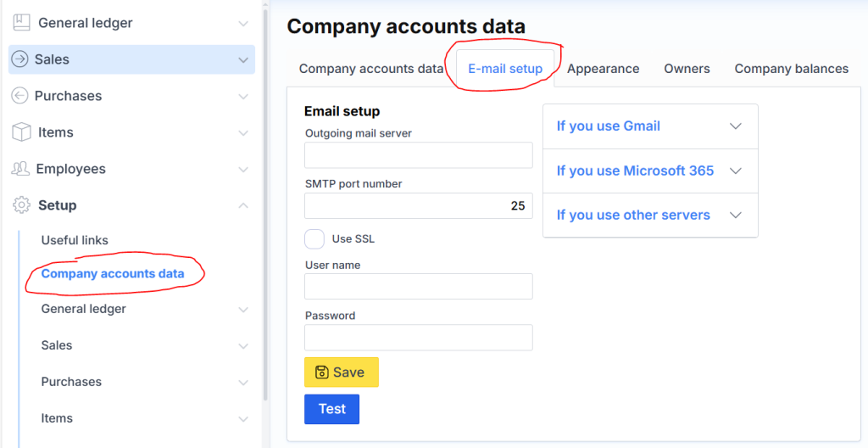Viewport: 868px width, 448px height.
Task: Click into the Password input field
Action: click(418, 338)
